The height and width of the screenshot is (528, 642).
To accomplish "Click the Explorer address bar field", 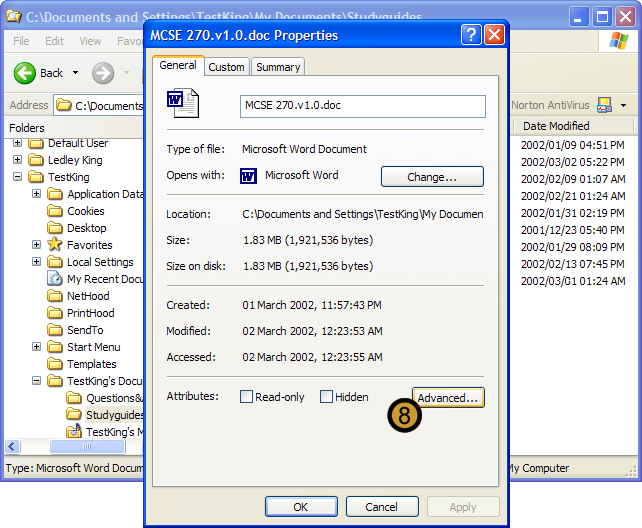I will click(98, 106).
